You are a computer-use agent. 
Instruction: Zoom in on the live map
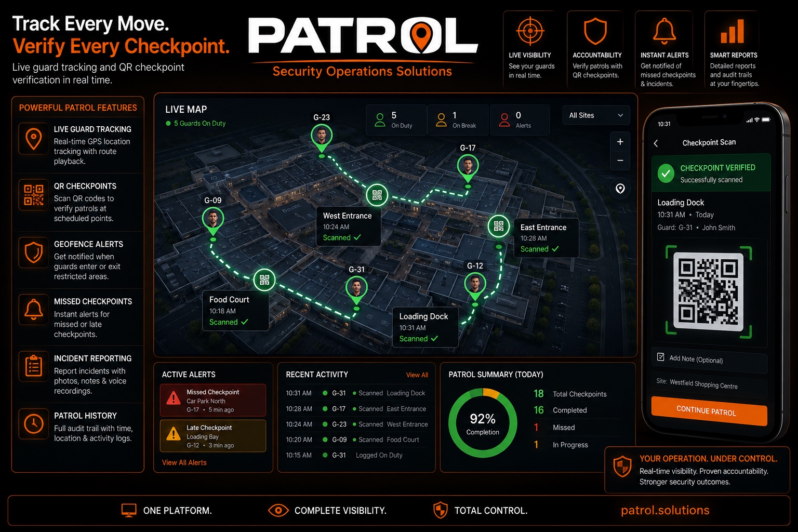(620, 142)
